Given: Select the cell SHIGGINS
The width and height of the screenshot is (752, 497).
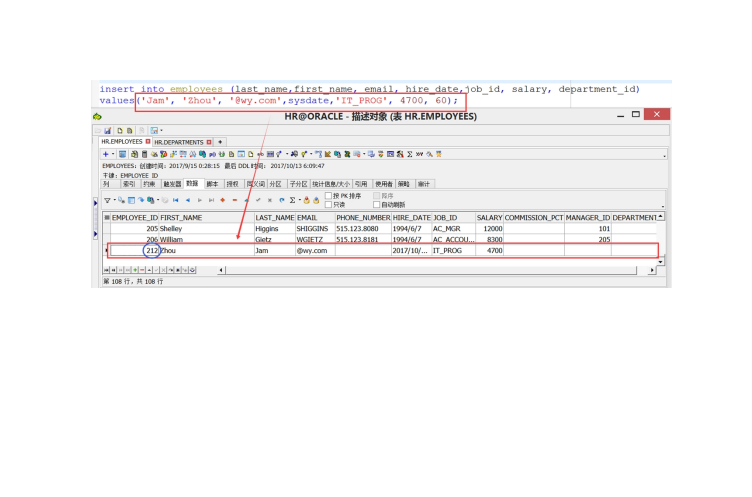Looking at the screenshot, I should 316,229.
